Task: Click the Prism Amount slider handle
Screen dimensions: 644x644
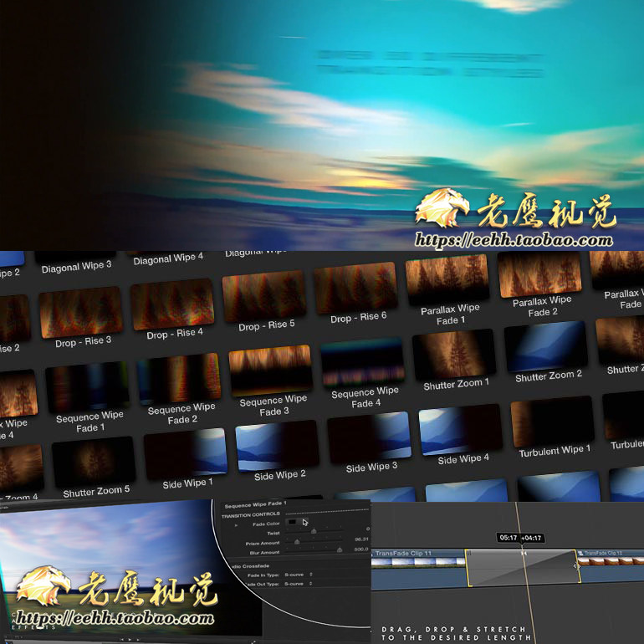Action: [297, 542]
